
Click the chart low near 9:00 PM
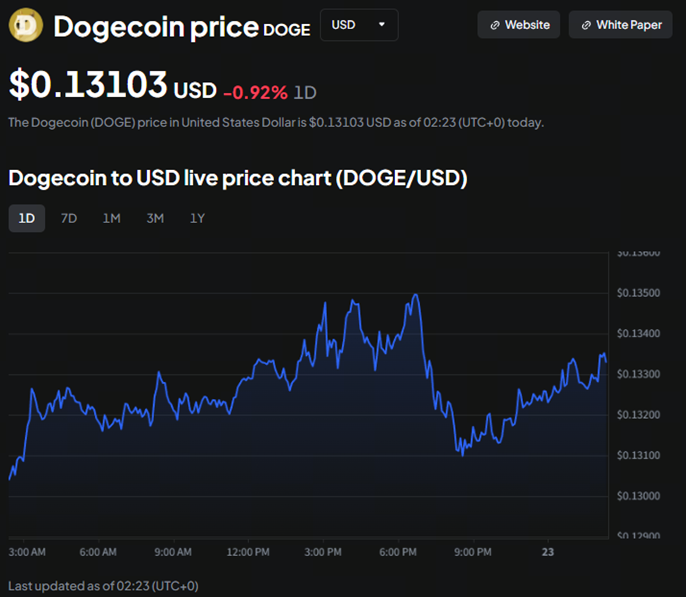(x=462, y=455)
